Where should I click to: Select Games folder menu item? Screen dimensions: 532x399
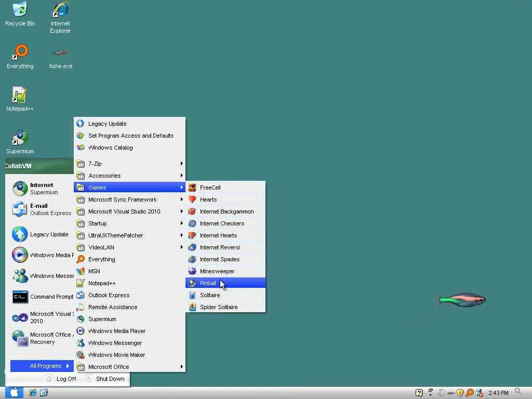point(129,187)
